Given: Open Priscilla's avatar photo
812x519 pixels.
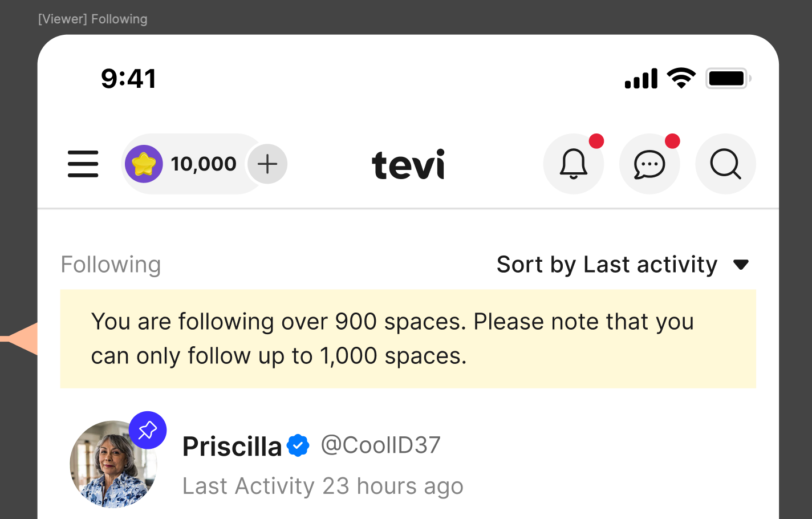Looking at the screenshot, I should [113, 464].
